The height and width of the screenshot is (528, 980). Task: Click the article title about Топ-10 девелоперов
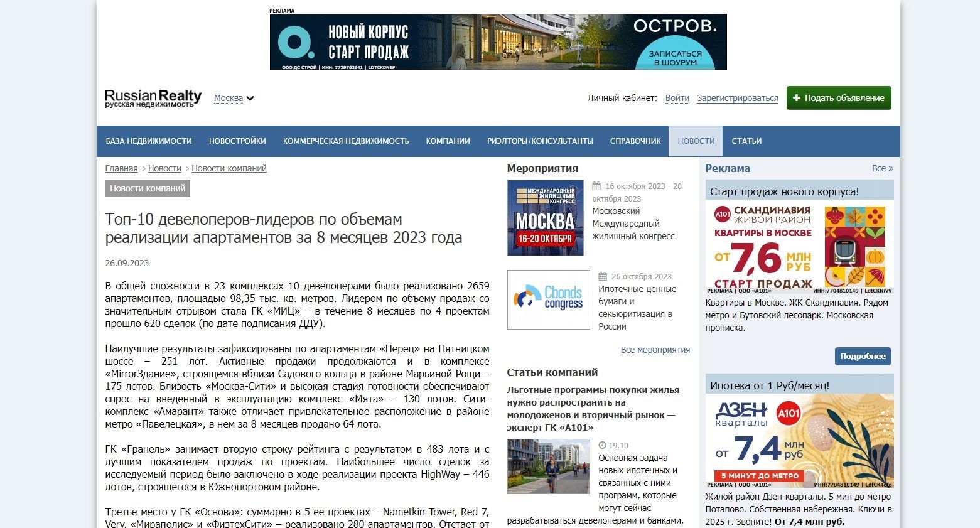coord(284,229)
